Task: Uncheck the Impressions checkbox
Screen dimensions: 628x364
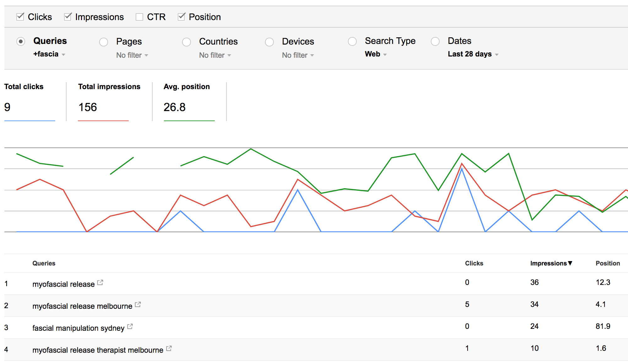Action: 68,17
